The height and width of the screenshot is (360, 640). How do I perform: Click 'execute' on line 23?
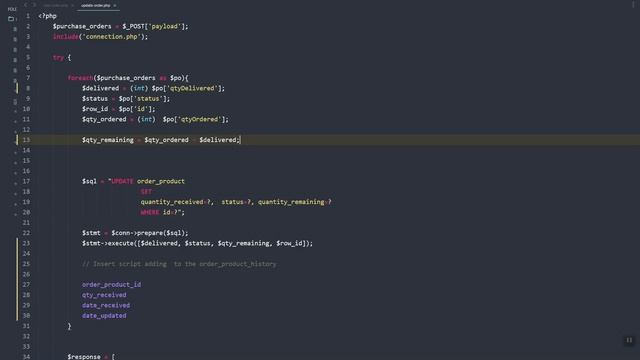pyautogui.click(x=120, y=243)
